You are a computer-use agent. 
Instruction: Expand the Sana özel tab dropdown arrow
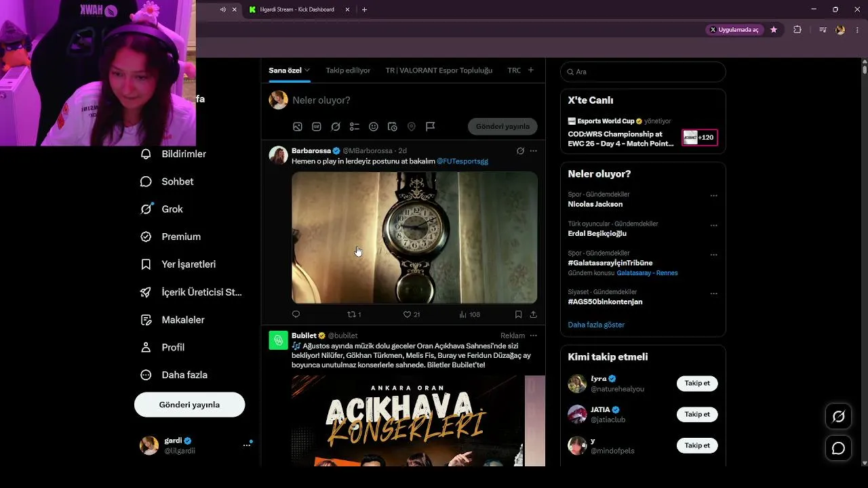coord(307,70)
